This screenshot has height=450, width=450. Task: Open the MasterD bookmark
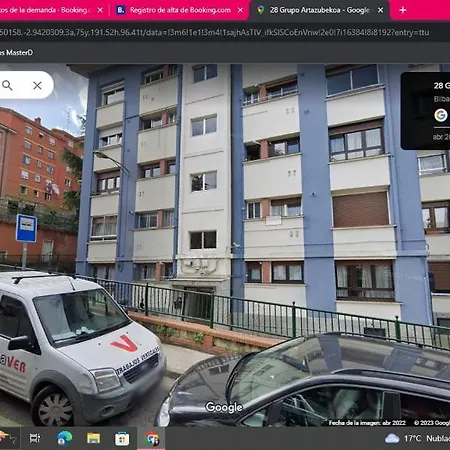pos(16,52)
